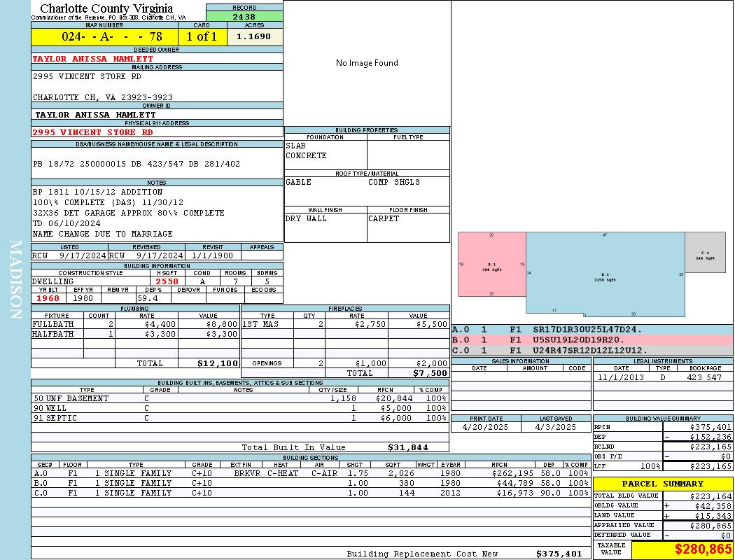The height and width of the screenshot is (560, 735).
Task: Click roof material COMP SHGLS
Action: (394, 182)
